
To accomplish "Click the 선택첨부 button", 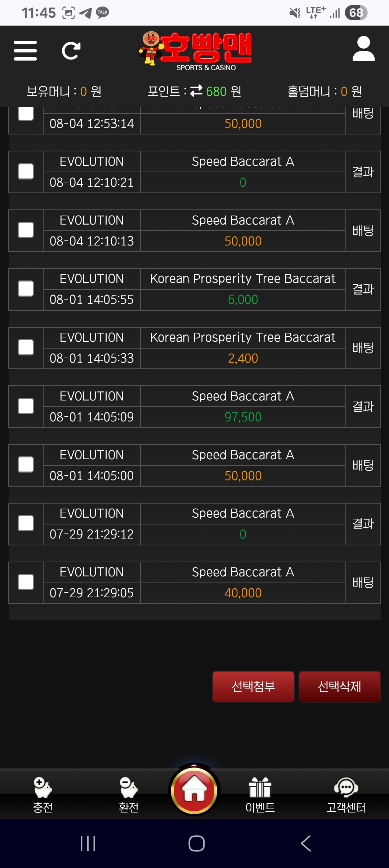I will tap(253, 686).
